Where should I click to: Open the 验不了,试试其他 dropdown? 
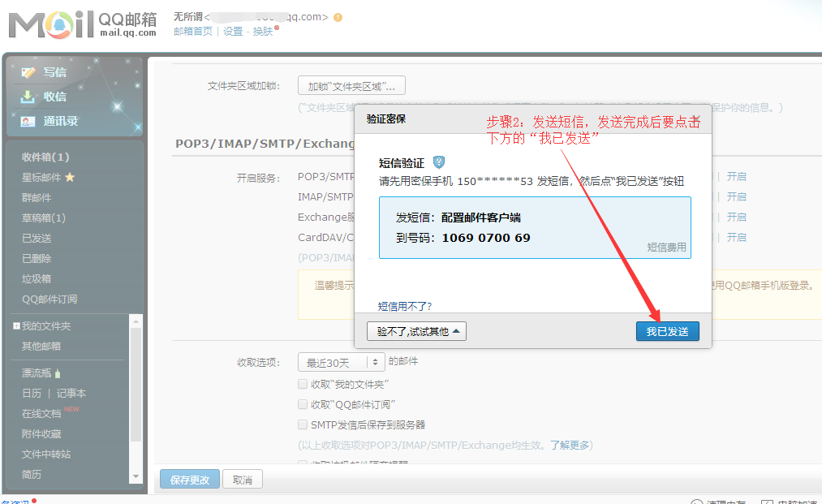(x=416, y=331)
